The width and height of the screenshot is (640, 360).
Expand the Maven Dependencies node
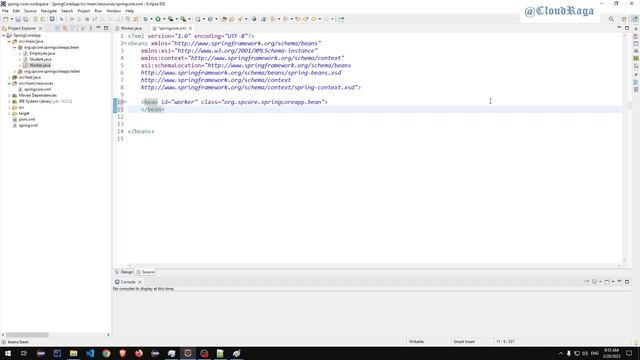pos(9,95)
